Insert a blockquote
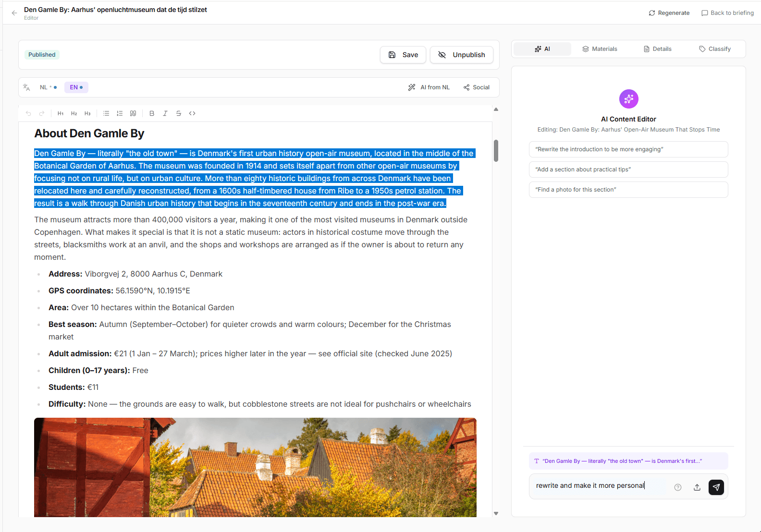The height and width of the screenshot is (532, 761). click(133, 113)
